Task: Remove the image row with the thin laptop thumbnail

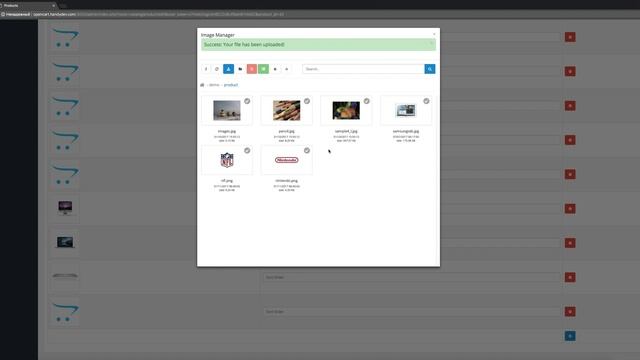Action: click(570, 278)
